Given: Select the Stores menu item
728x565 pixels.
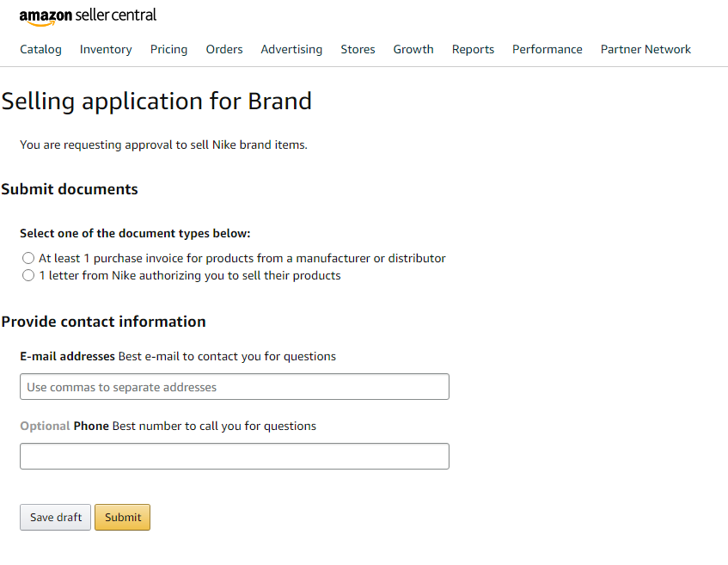Looking at the screenshot, I should point(358,50).
